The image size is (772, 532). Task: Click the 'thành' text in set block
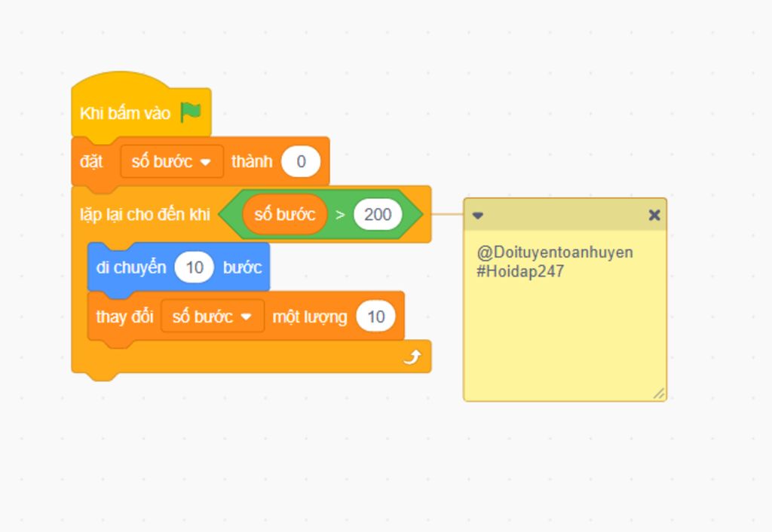pos(252,161)
